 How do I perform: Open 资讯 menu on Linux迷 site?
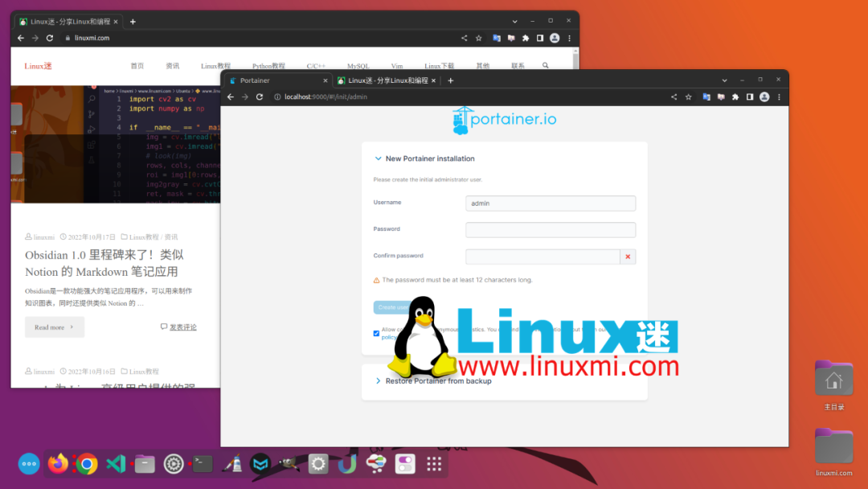[x=172, y=65]
